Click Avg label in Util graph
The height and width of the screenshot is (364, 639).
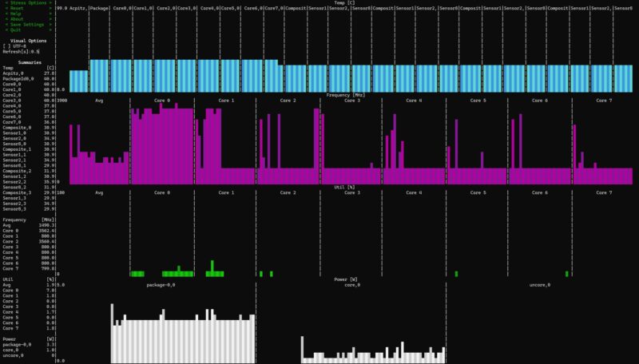(99, 192)
